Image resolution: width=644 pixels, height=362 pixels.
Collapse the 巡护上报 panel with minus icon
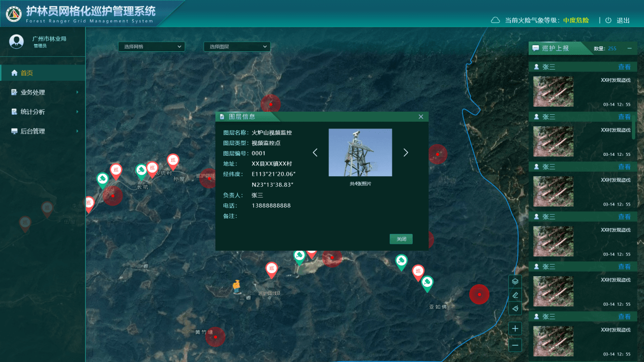tap(629, 48)
